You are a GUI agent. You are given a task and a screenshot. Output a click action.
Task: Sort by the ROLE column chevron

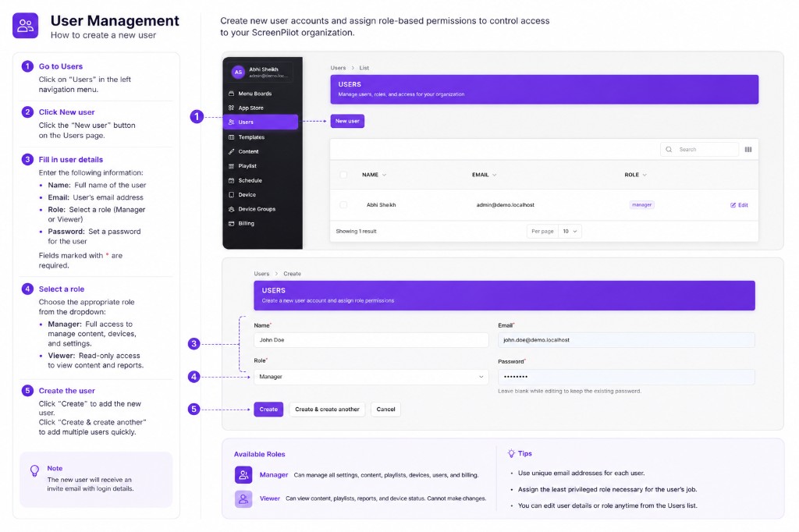pos(645,175)
